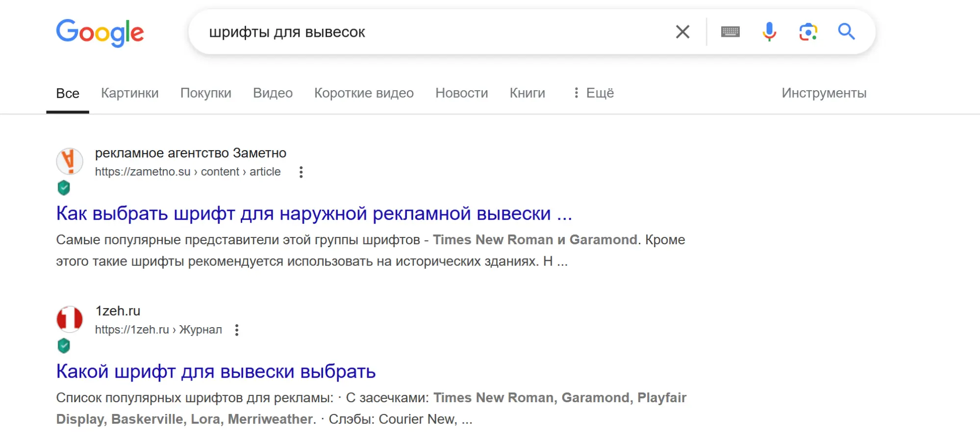Viewport: 980px width, 439px height.
Task: Select the Все tab
Action: coord(68,93)
